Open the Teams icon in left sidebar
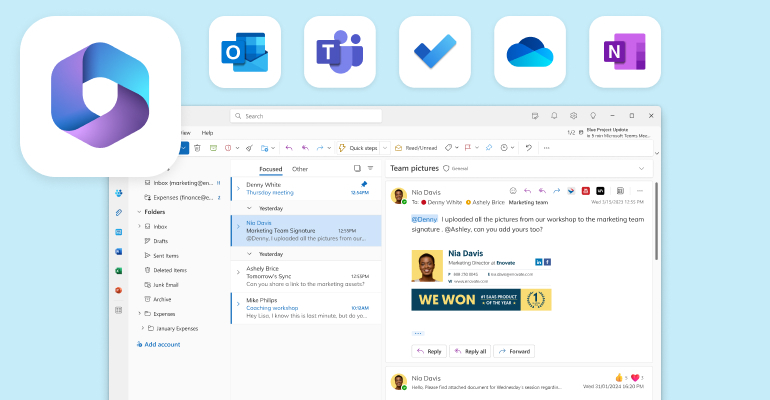Screen dimensions: 770x400 point(118,193)
